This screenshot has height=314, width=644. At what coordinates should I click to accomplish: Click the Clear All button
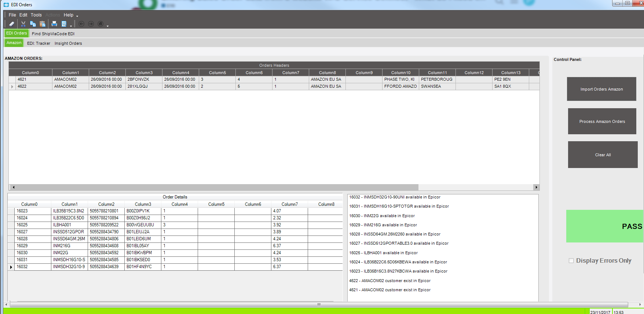click(603, 155)
